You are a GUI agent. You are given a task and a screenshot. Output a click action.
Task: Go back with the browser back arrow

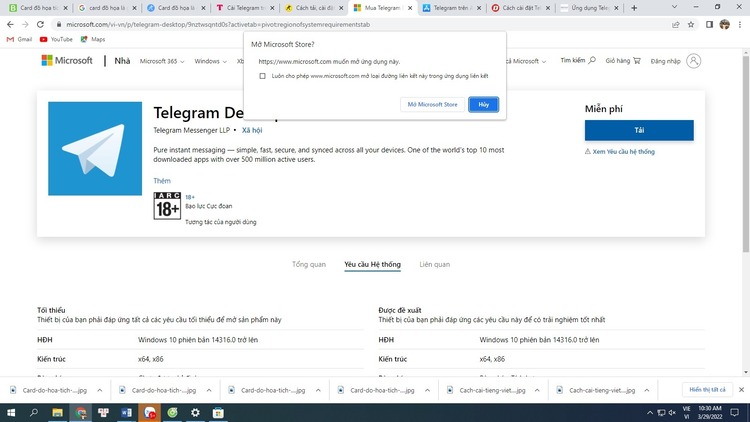point(11,24)
